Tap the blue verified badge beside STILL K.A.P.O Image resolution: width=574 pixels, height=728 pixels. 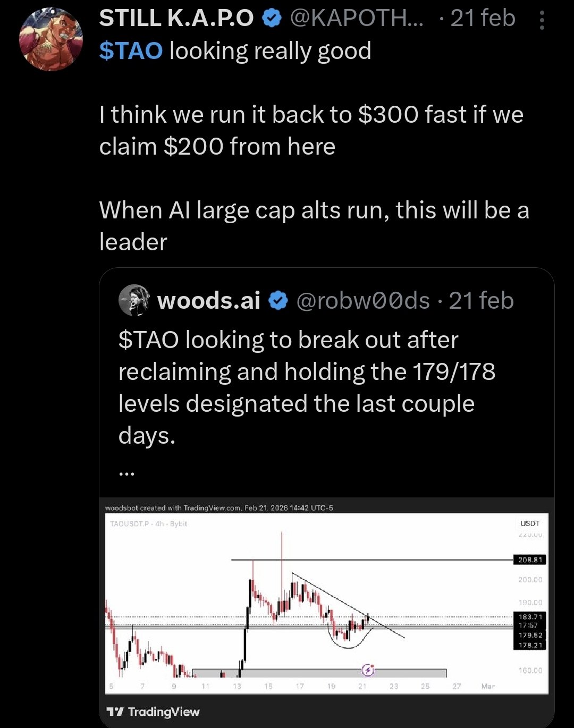point(272,19)
